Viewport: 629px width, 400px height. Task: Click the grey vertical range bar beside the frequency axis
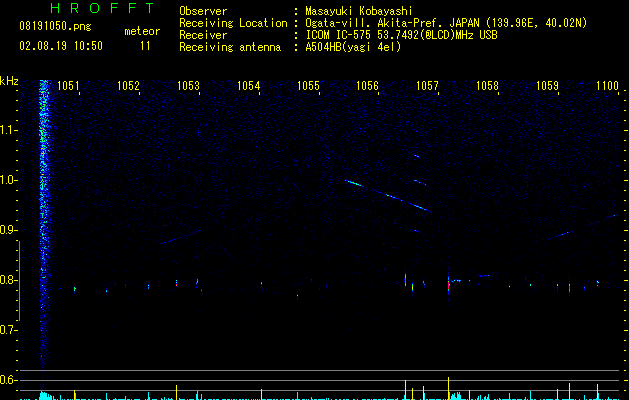(19, 281)
